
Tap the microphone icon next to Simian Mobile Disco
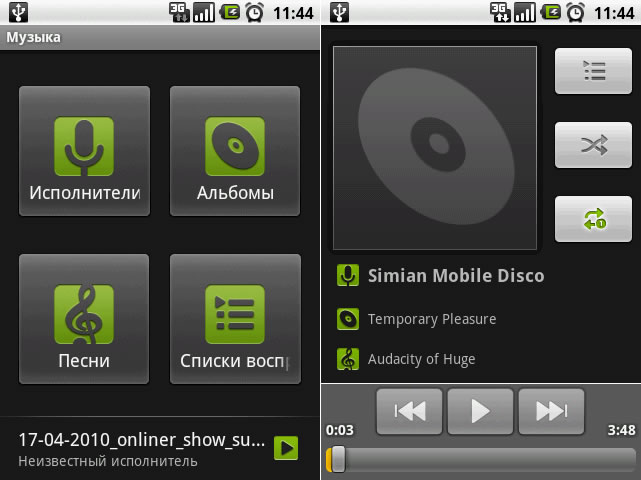click(x=348, y=275)
